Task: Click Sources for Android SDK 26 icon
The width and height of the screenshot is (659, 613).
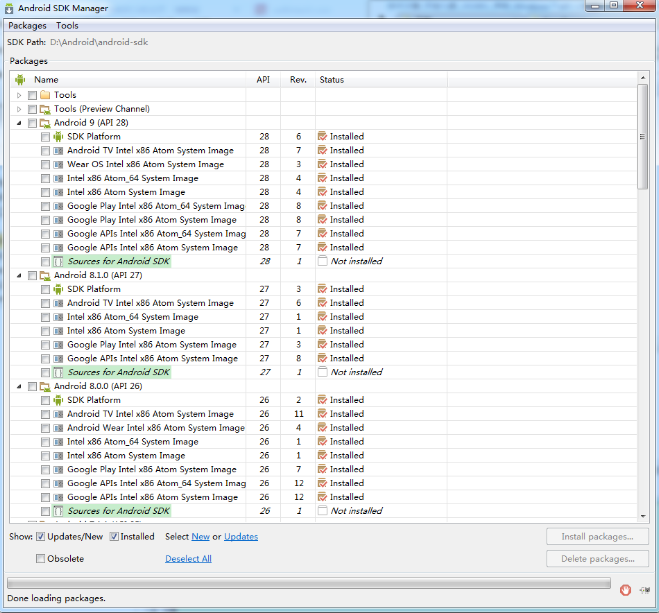Action: click(58, 511)
